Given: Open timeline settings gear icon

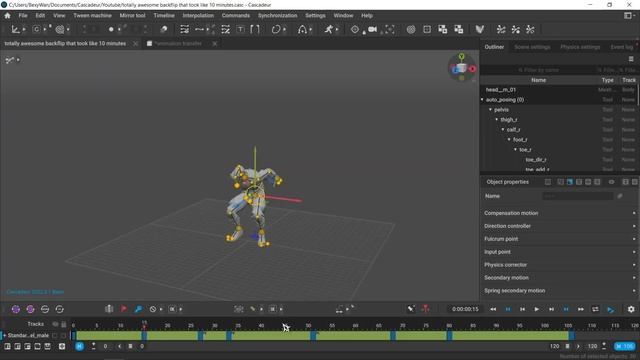Looking at the screenshot, I should point(631,309).
